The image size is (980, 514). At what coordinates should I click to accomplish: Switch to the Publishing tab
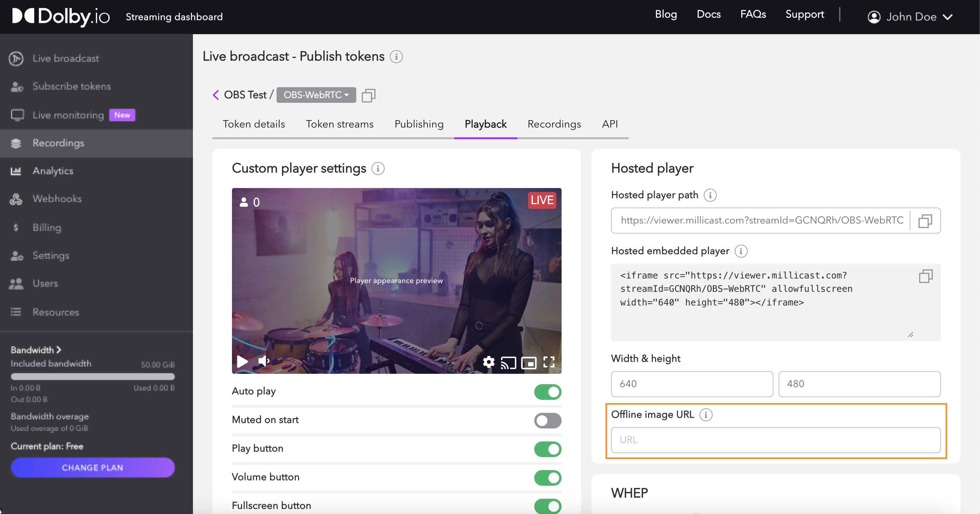(x=419, y=124)
